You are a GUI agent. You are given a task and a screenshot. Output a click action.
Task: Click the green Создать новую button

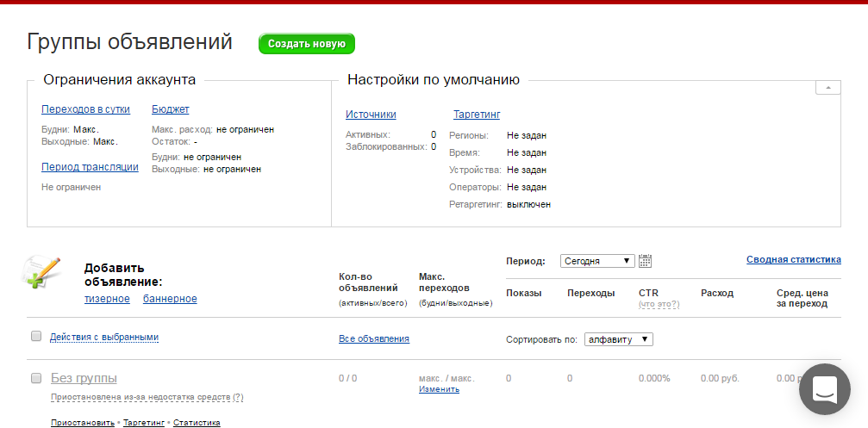(306, 44)
